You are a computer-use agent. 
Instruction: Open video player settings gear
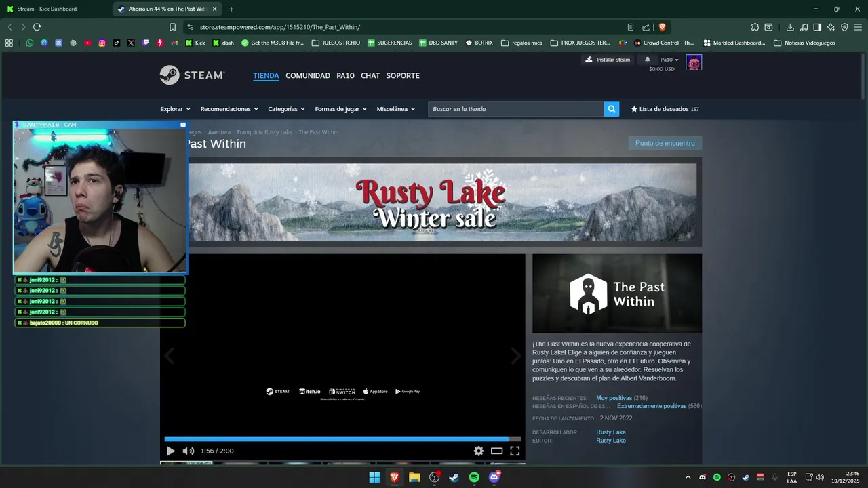click(479, 451)
